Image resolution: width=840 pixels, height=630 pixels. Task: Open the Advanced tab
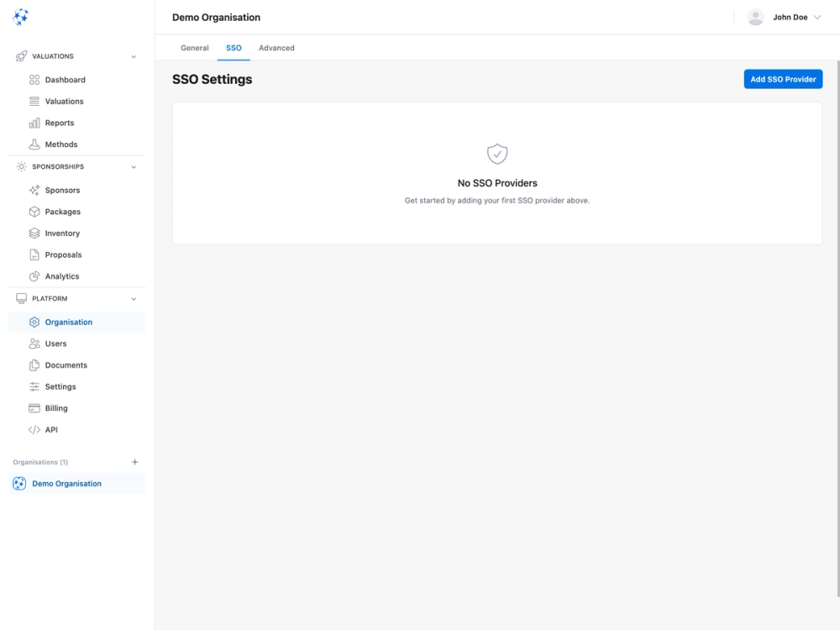(x=276, y=48)
